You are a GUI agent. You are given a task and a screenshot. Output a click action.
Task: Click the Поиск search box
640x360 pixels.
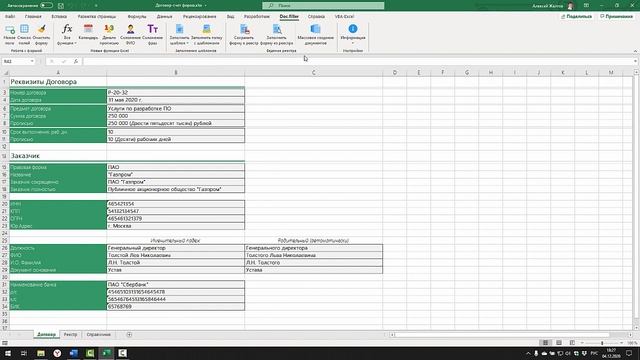[323, 6]
